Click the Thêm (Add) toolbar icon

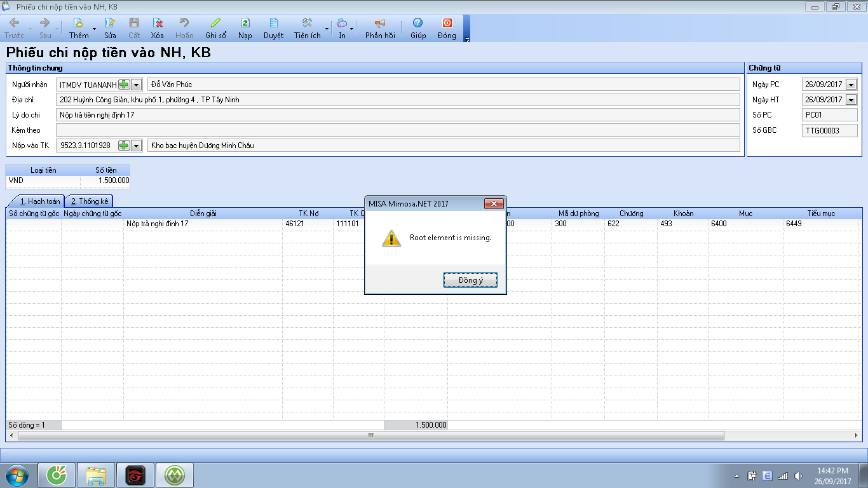click(79, 23)
